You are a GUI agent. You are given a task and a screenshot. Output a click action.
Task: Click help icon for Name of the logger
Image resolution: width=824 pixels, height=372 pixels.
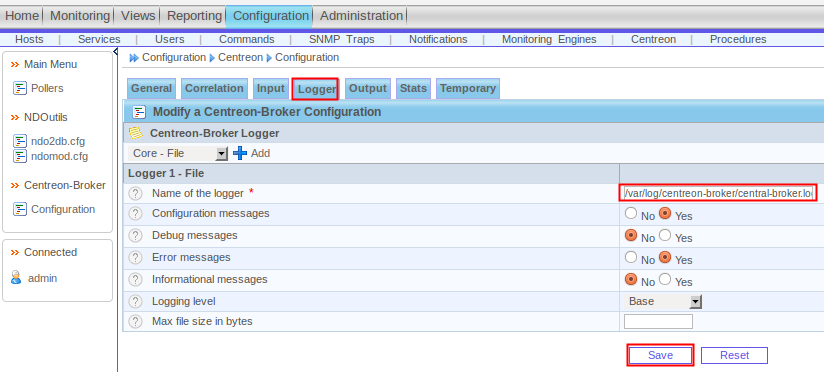tap(136, 194)
